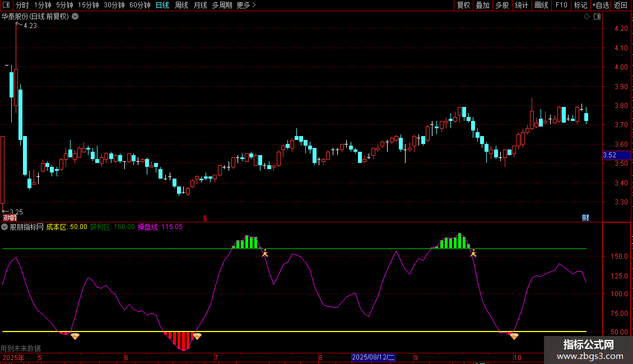Click the window layout icon at chart top right
Screen dimensions: 633x364
(597, 17)
